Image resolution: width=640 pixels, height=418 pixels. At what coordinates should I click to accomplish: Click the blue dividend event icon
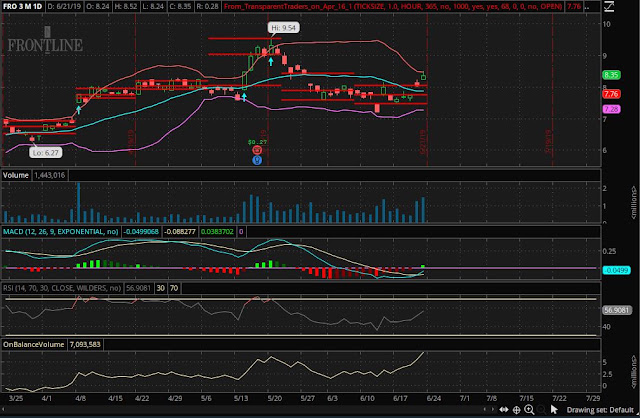click(x=257, y=160)
